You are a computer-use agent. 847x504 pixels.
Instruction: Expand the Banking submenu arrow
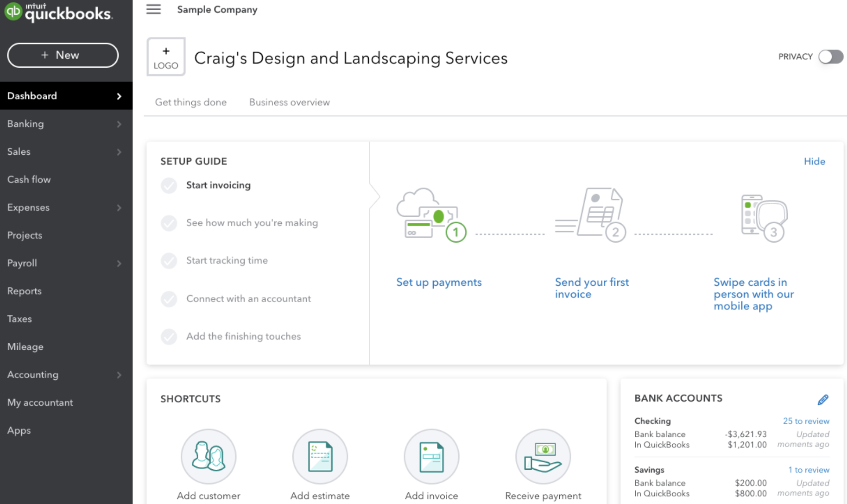coord(119,124)
